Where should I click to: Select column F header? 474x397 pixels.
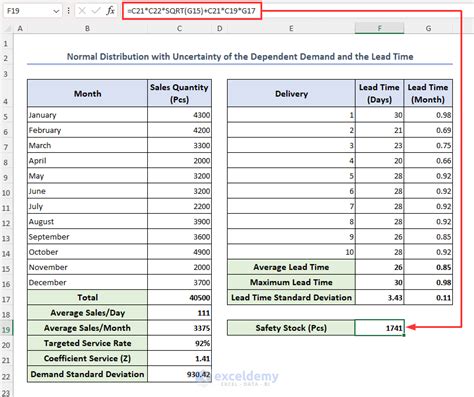pyautogui.click(x=379, y=29)
